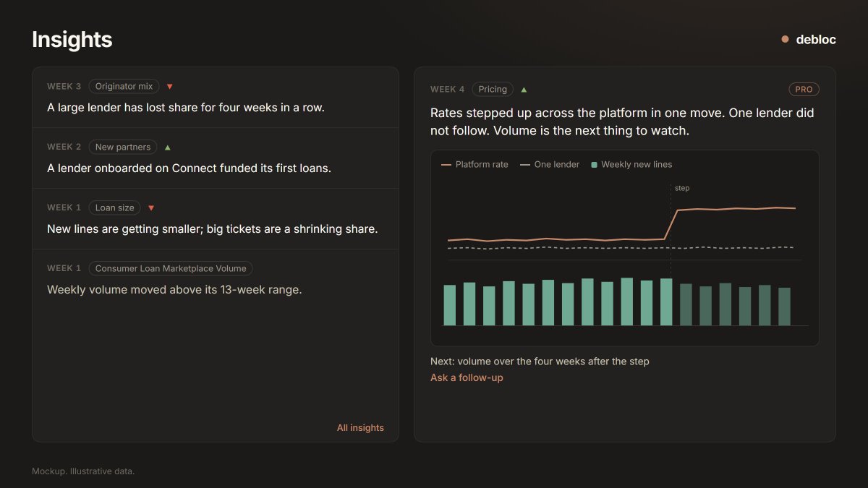Click the red down triangle beside Originator mix
Viewport: 868px width, 488px height.
(170, 87)
